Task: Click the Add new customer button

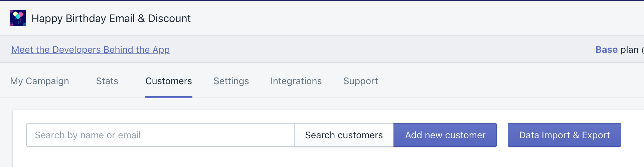Action: pyautogui.click(x=445, y=135)
